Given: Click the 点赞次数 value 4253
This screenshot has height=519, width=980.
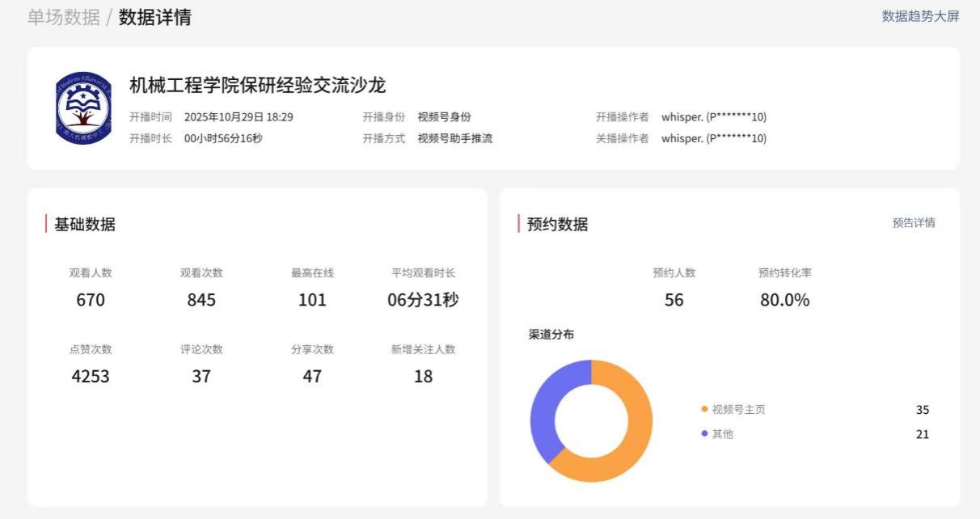Looking at the screenshot, I should point(91,377).
